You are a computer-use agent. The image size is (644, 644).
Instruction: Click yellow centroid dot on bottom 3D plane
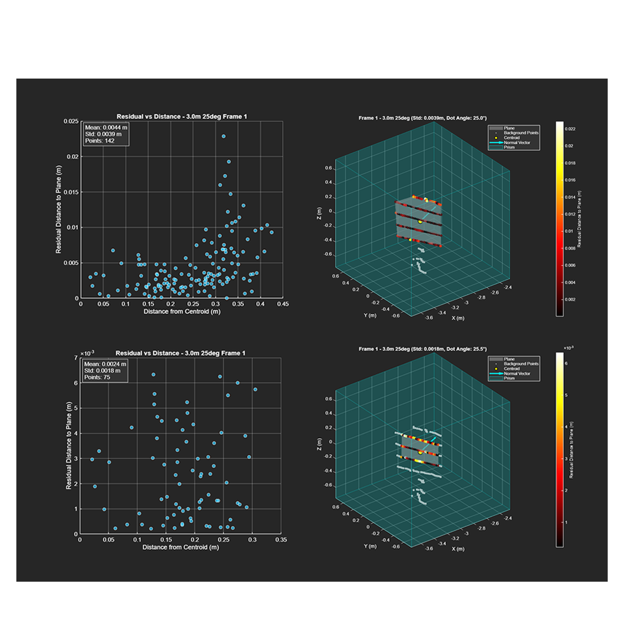coord(420,453)
